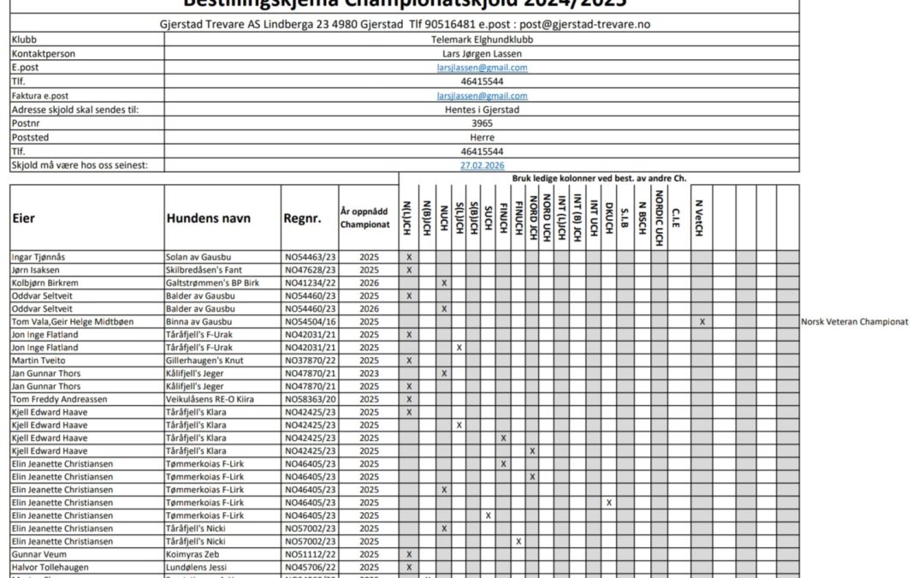Image resolution: width=924 pixels, height=578 pixels.
Task: Select owner Kolbjørn Birkrem
Action: [x=44, y=283]
